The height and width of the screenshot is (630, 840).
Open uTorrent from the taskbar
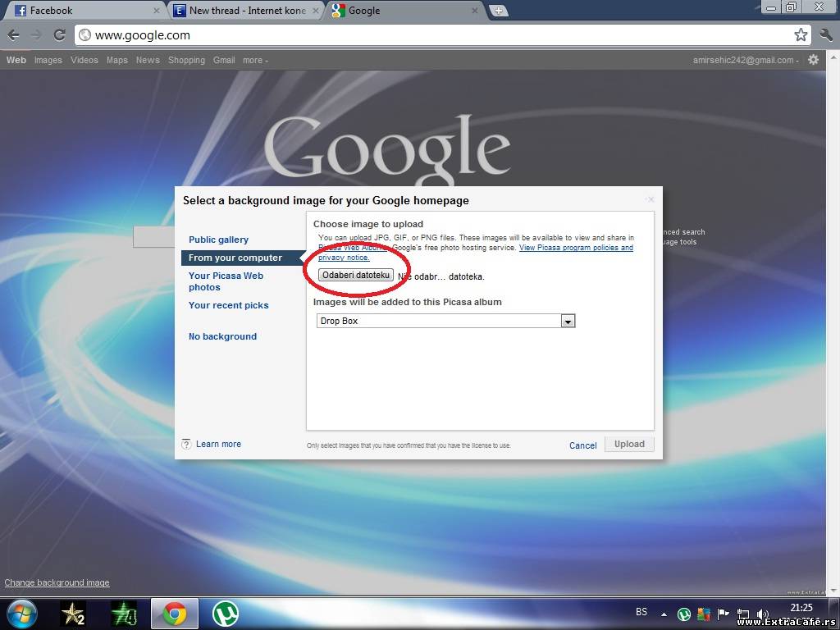coord(225,613)
